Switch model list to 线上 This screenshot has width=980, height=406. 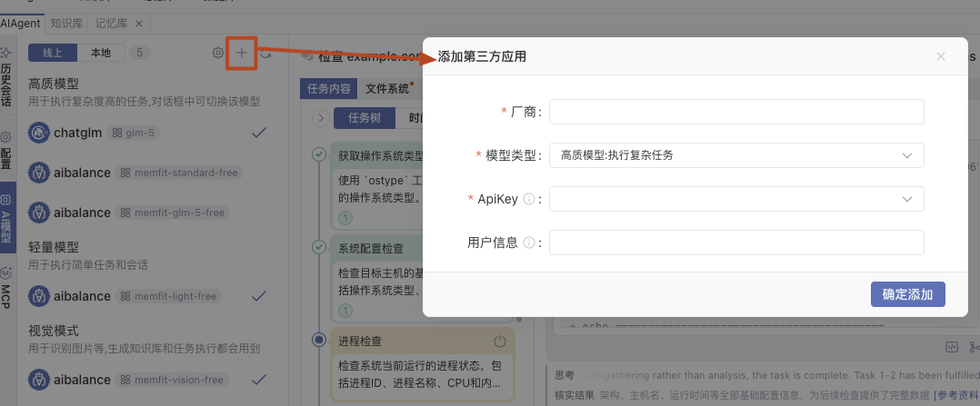pos(52,53)
